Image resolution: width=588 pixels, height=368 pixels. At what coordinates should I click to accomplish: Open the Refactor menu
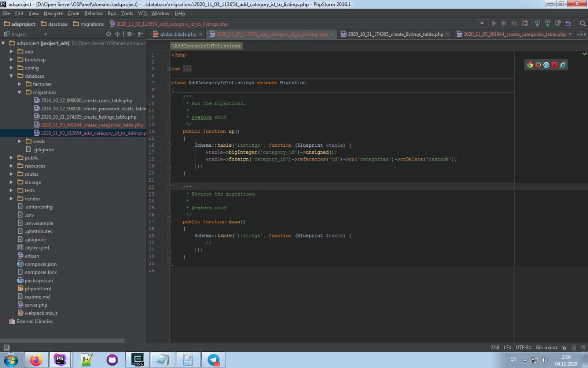[93, 14]
